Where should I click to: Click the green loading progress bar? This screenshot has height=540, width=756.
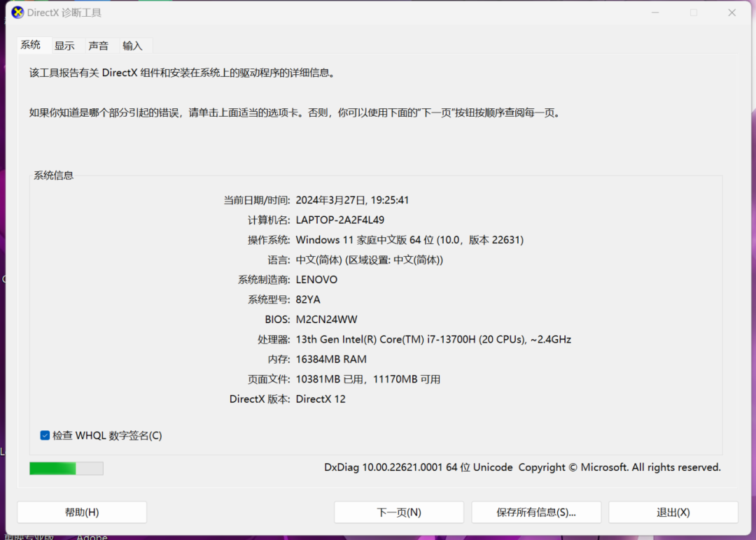point(66,468)
